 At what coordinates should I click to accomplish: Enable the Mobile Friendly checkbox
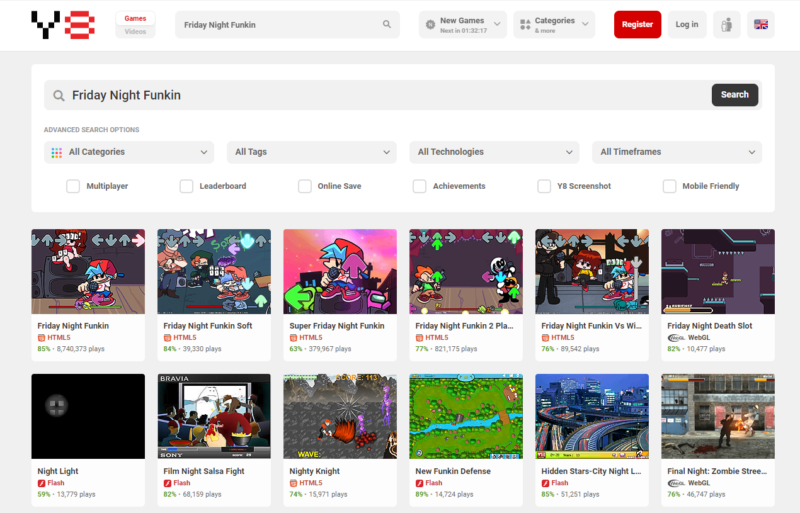tap(669, 186)
